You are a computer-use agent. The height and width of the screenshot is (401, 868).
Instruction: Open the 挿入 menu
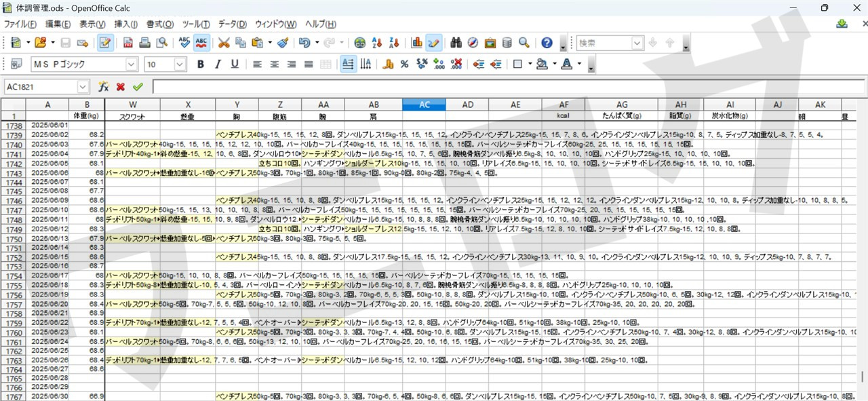(x=126, y=24)
